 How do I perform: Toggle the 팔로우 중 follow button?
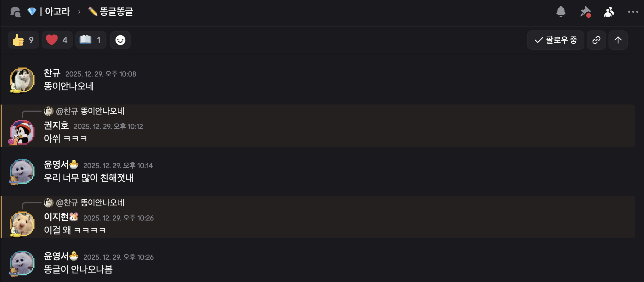[555, 40]
